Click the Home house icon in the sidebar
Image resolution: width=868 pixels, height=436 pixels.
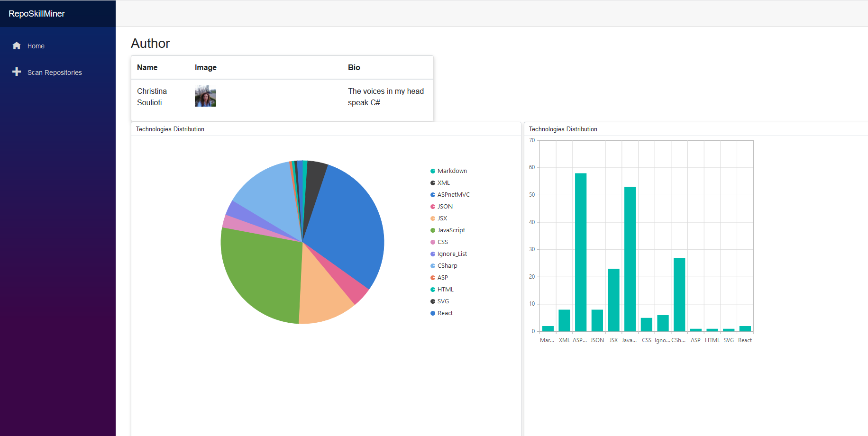(x=17, y=45)
